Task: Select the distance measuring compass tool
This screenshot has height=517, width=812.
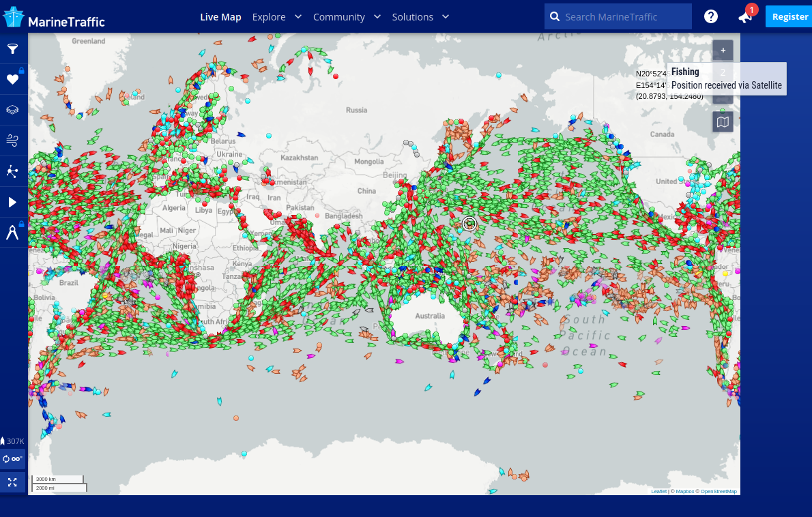Action: pos(12,233)
